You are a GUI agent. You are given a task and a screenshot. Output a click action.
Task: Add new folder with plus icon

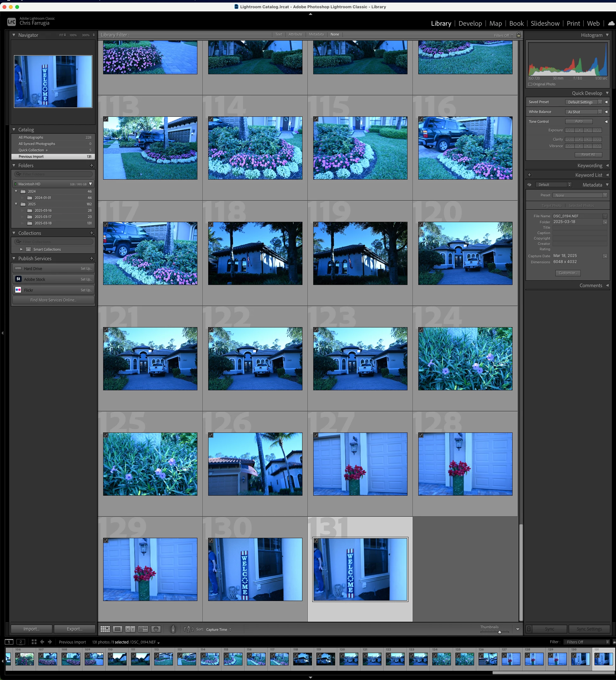click(92, 166)
